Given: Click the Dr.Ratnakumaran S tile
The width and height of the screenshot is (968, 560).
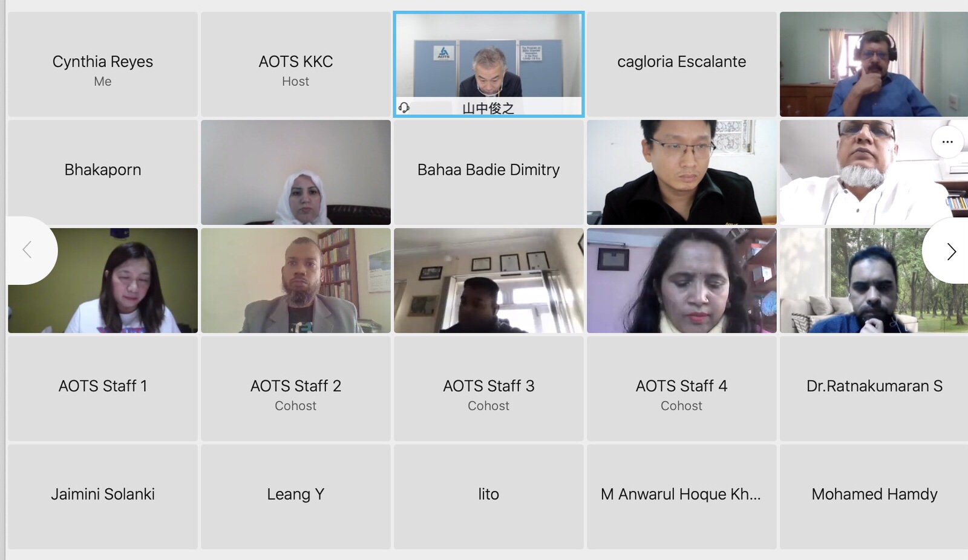Looking at the screenshot, I should point(874,389).
